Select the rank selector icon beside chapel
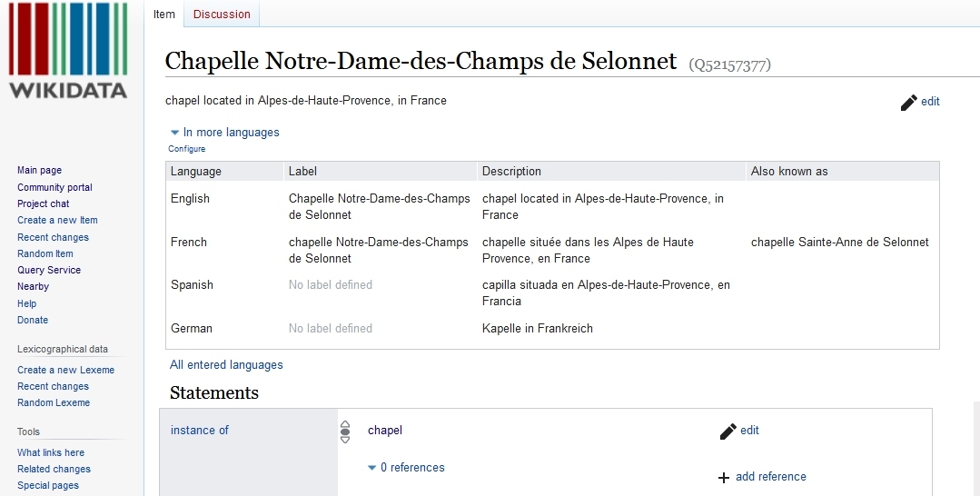This screenshot has height=496, width=980. [345, 432]
